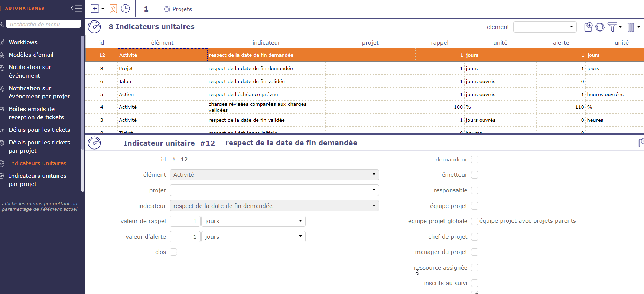Expand the projet dropdown in the form
The image size is (644, 294).
pyautogui.click(x=374, y=190)
